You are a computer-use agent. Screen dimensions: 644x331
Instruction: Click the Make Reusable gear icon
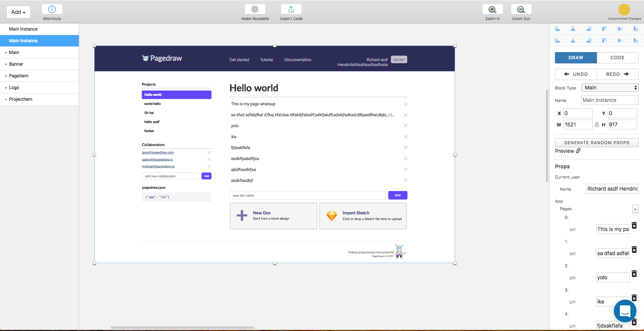[x=255, y=9]
